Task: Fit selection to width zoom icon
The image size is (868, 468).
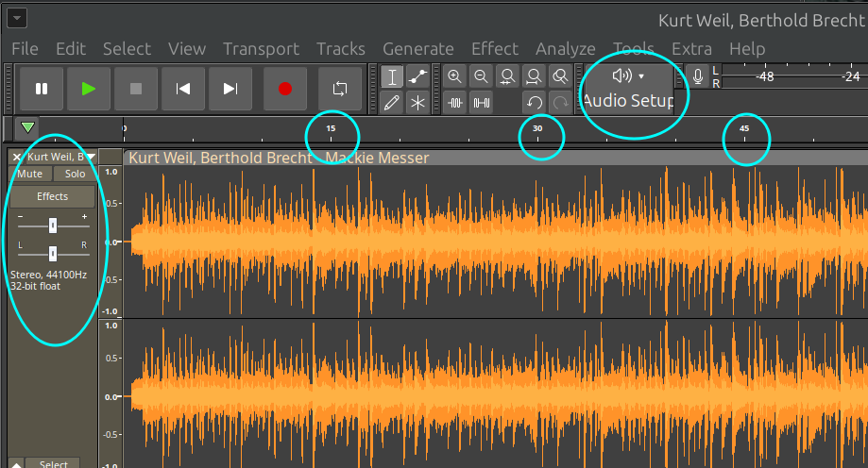Action: point(507,76)
